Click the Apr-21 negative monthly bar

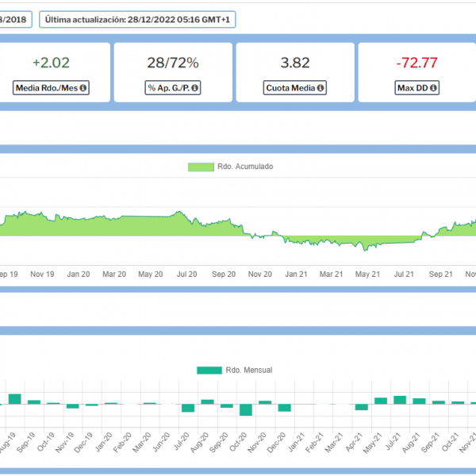tap(362, 407)
